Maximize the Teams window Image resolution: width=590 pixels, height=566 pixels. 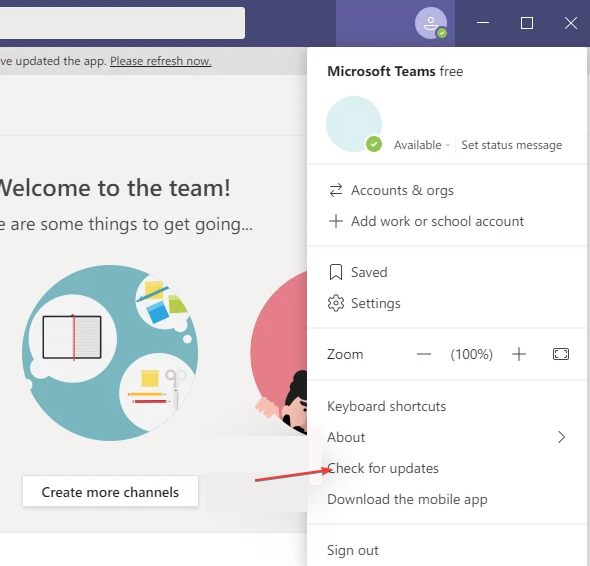click(527, 23)
